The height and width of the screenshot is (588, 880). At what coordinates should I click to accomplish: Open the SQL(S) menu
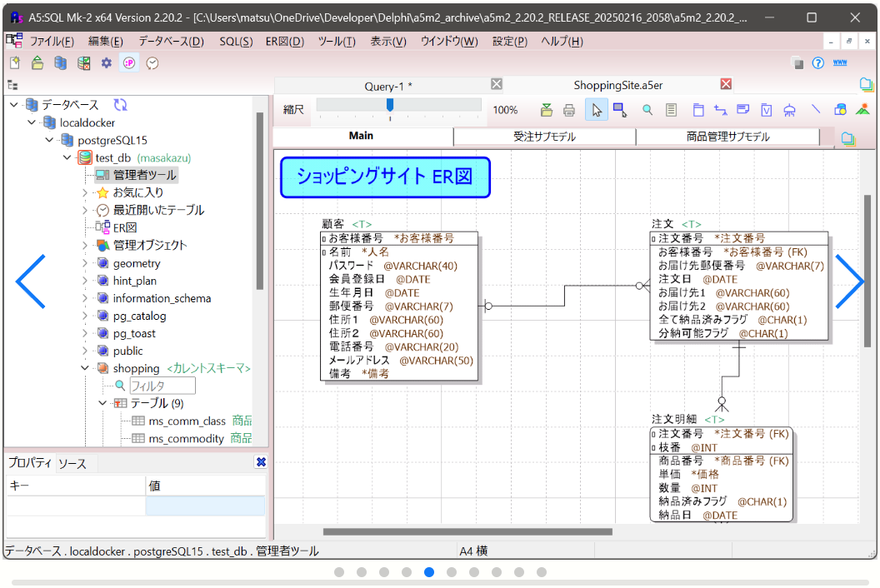(236, 42)
